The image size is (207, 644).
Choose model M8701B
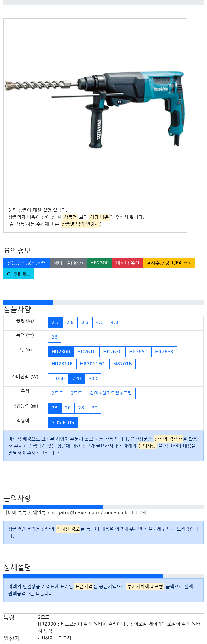click(122, 364)
